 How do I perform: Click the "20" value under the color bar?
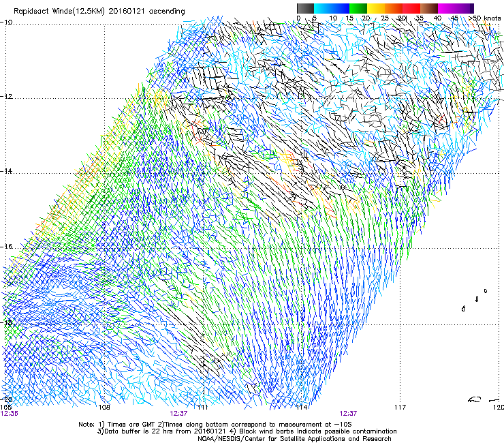[x=366, y=18]
